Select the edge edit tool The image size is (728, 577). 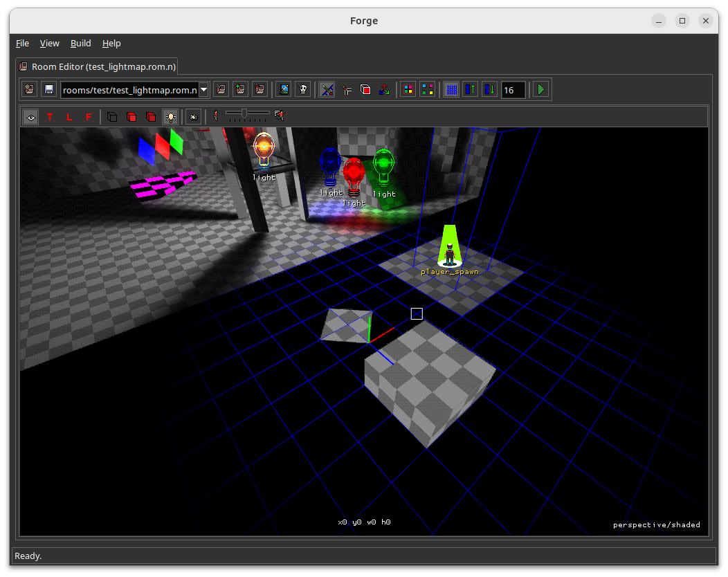pos(347,89)
